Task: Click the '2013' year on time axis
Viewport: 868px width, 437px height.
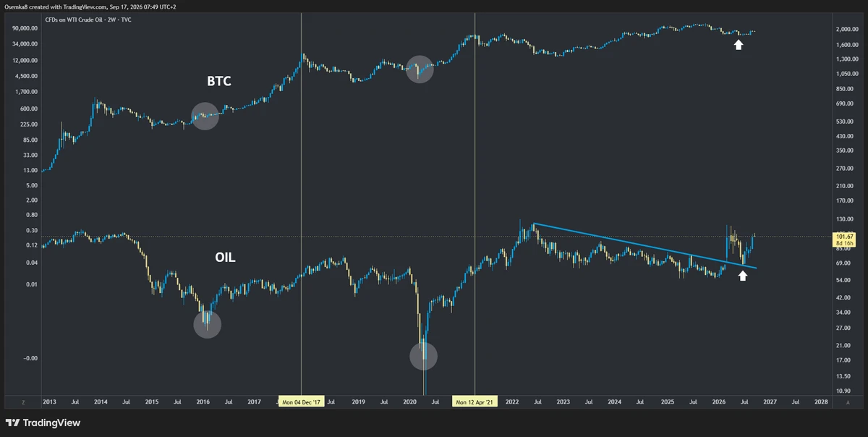Action: point(49,401)
